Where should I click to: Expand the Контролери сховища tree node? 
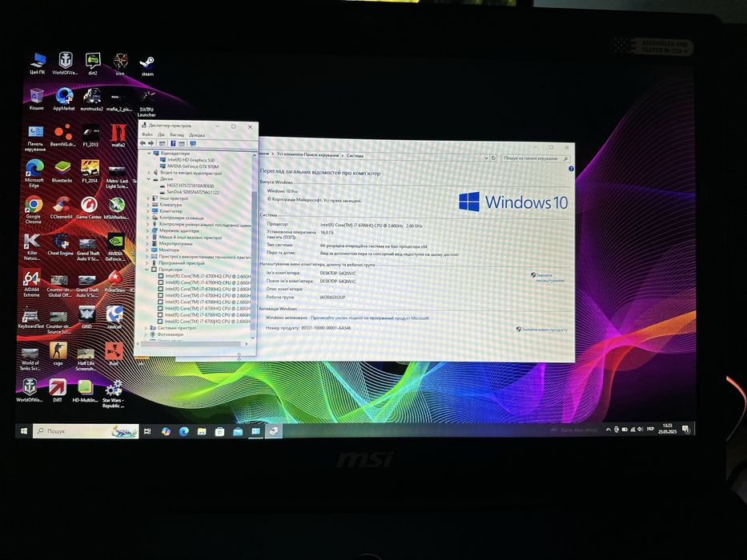(x=147, y=218)
